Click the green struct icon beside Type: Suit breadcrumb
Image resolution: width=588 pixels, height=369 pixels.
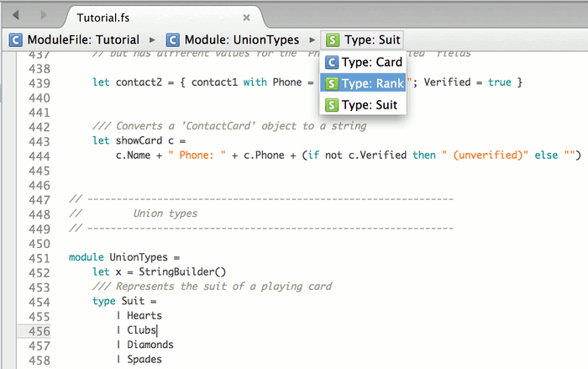pos(333,40)
